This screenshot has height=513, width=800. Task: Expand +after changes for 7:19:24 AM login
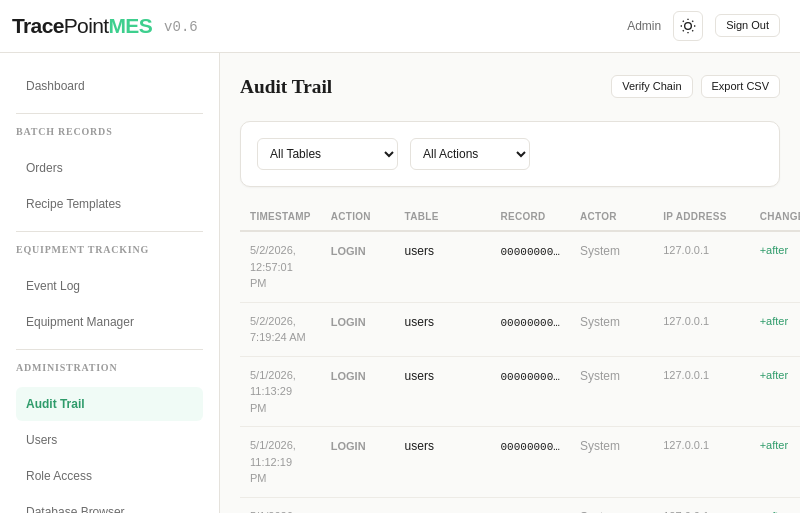point(773,321)
